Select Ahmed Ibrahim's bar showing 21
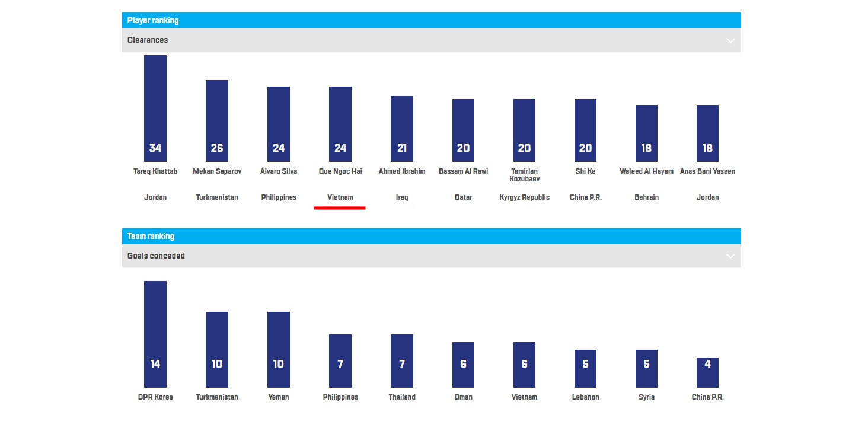868x434 pixels. 402,129
